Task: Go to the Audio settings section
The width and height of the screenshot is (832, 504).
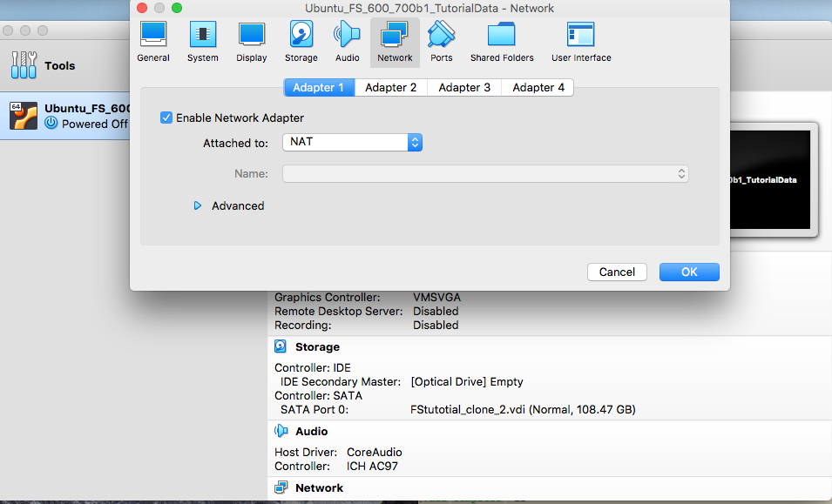Action: 347,42
